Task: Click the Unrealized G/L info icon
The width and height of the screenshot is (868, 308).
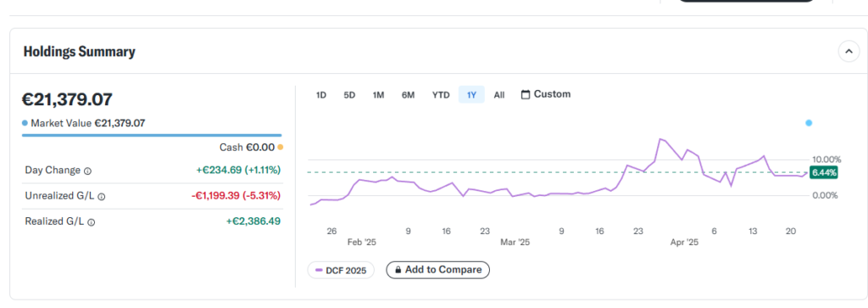Action: [x=102, y=196]
